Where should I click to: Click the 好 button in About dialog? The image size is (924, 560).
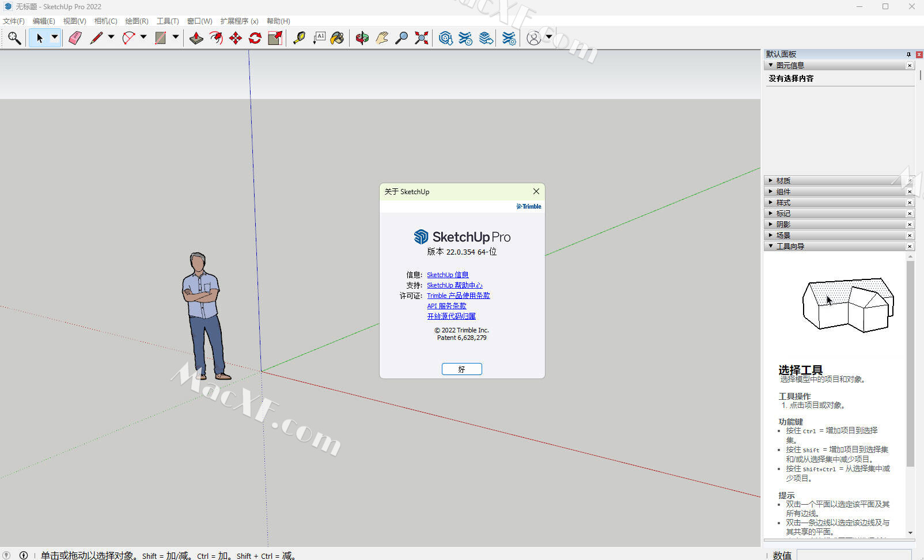tap(462, 369)
